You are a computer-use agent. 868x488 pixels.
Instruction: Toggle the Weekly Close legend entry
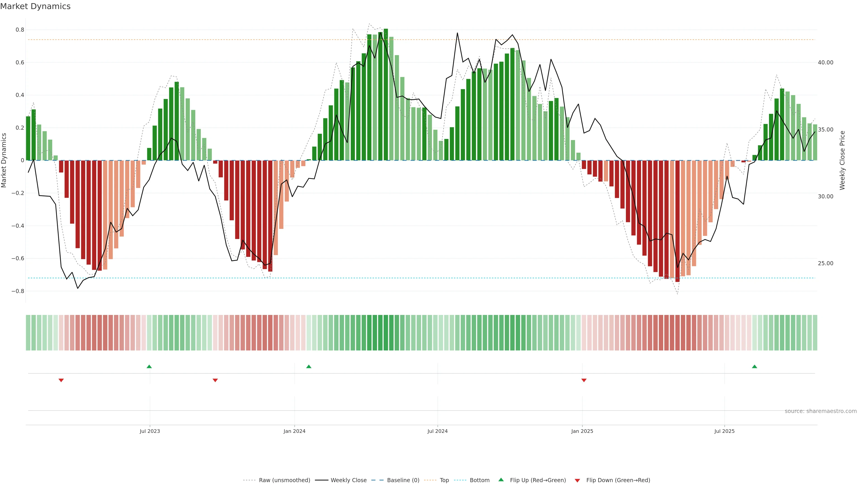tap(348, 480)
